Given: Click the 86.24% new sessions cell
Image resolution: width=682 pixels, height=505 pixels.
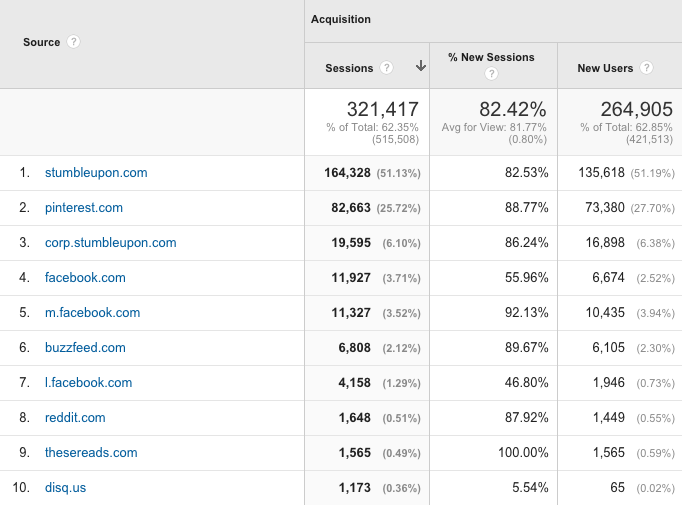Looking at the screenshot, I should [526, 243].
